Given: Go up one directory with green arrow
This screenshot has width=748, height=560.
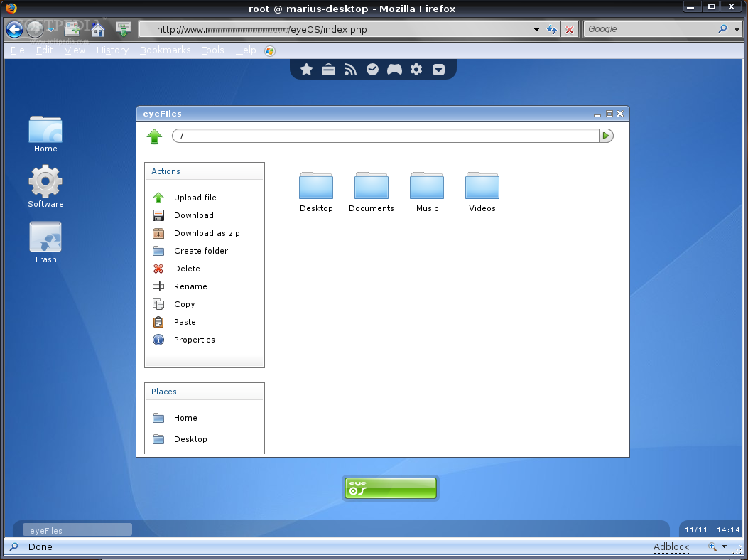Looking at the screenshot, I should click(154, 136).
